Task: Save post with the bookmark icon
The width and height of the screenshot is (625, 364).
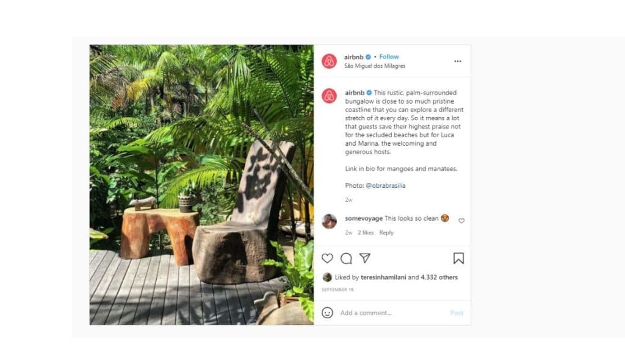Action: 458,259
